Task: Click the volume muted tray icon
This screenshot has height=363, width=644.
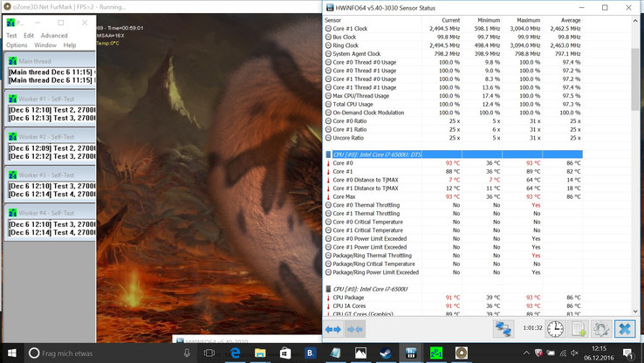Action: point(574,353)
